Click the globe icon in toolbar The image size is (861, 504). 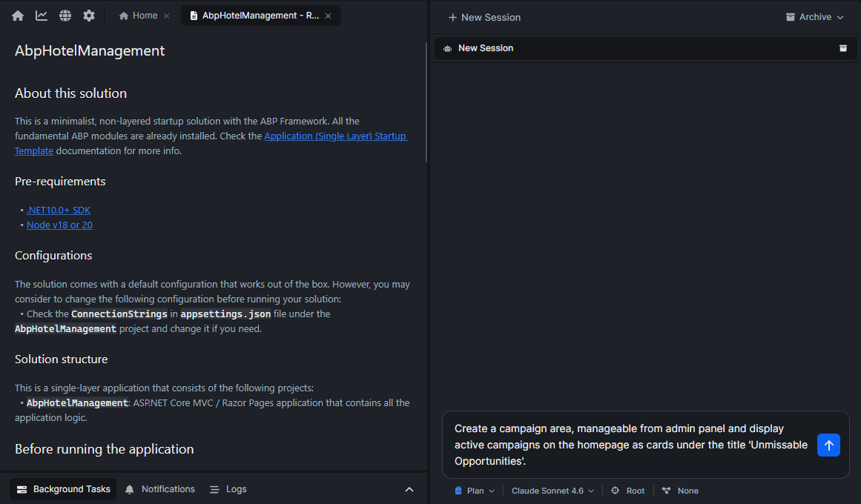click(x=65, y=16)
